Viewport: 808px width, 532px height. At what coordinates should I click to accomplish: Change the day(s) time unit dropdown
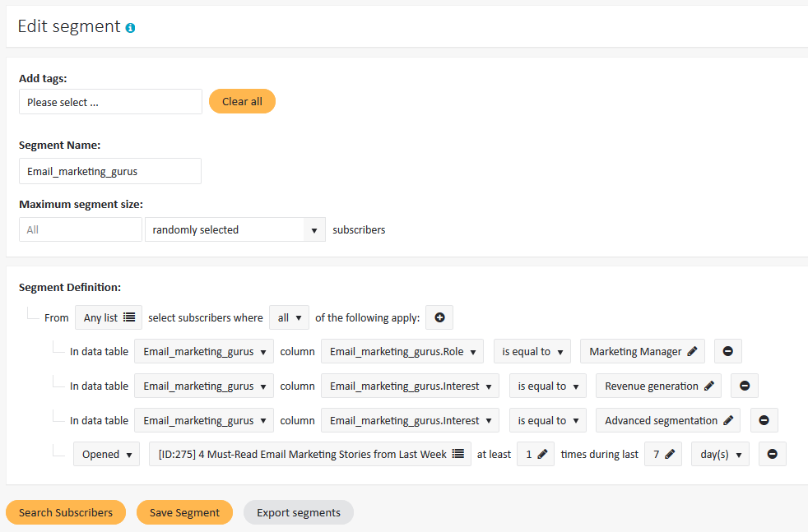coord(720,454)
